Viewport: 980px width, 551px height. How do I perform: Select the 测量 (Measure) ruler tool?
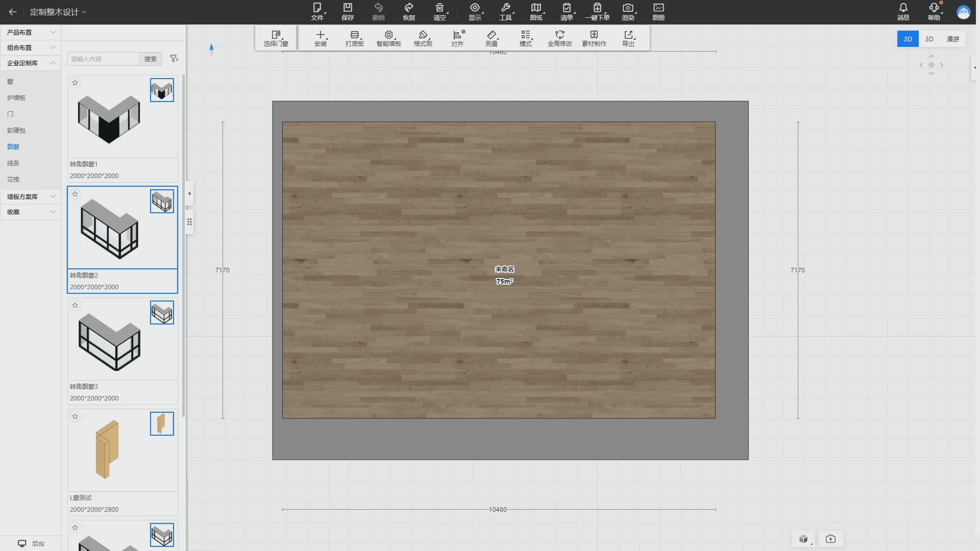point(492,38)
